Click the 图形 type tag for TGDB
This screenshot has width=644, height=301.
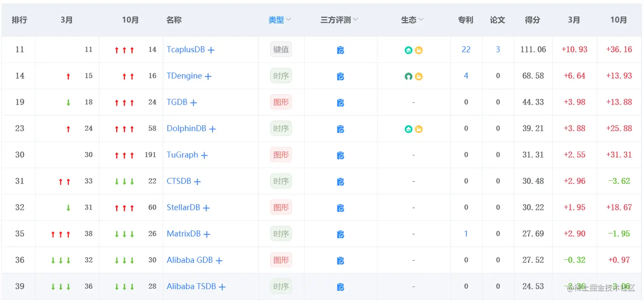[x=281, y=102]
